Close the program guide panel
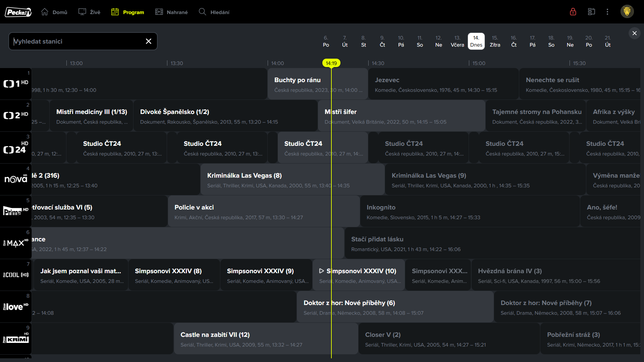 pos(634,33)
